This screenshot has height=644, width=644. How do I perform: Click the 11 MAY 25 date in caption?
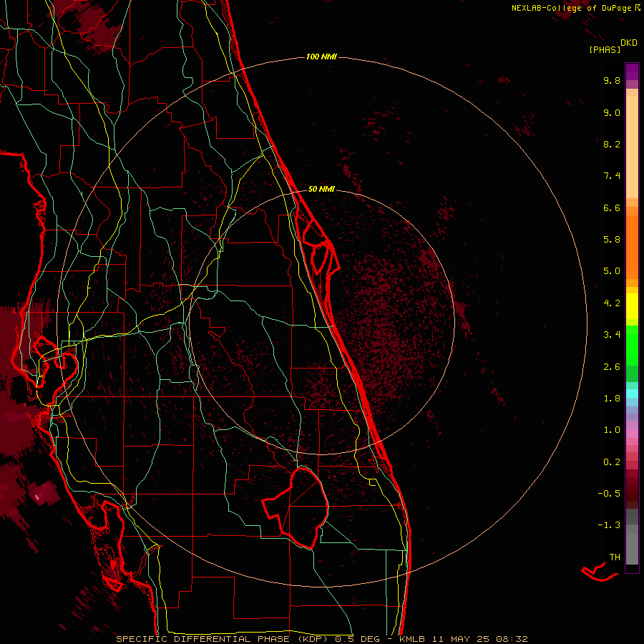(x=462, y=639)
